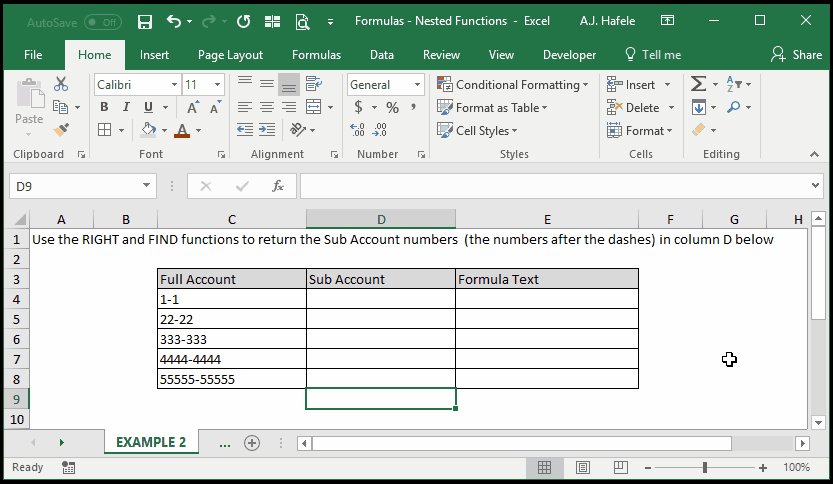Click the Print Preview icon in quick access
The width and height of the screenshot is (833, 484).
coord(302,22)
